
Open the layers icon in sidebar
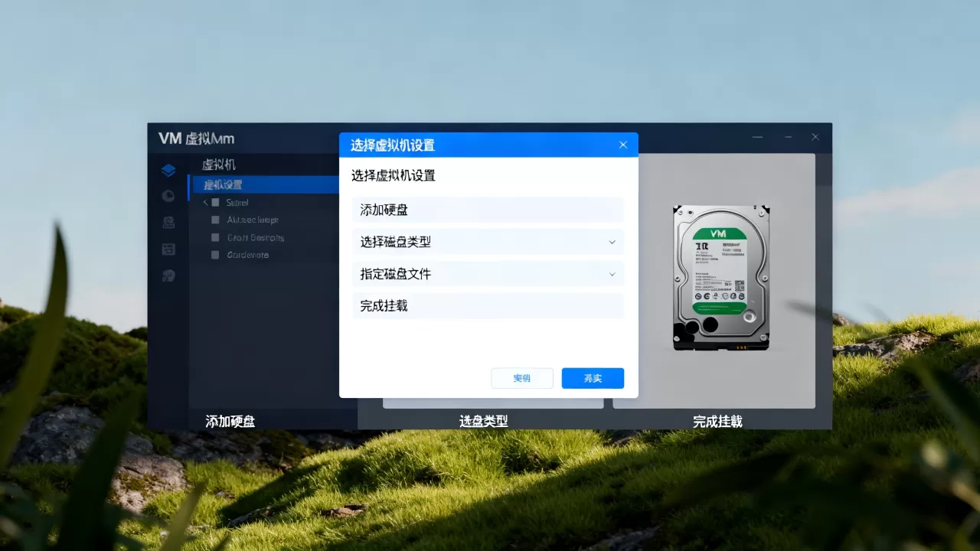point(168,171)
